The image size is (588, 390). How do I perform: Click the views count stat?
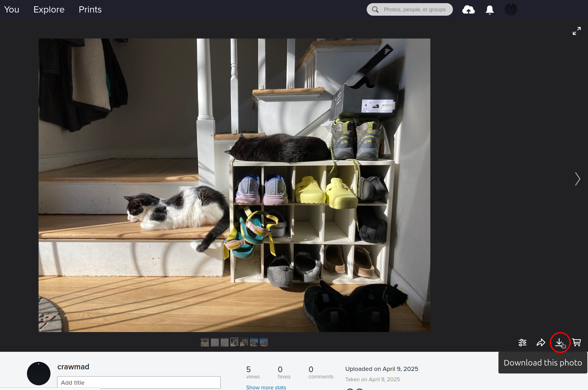[253, 372]
